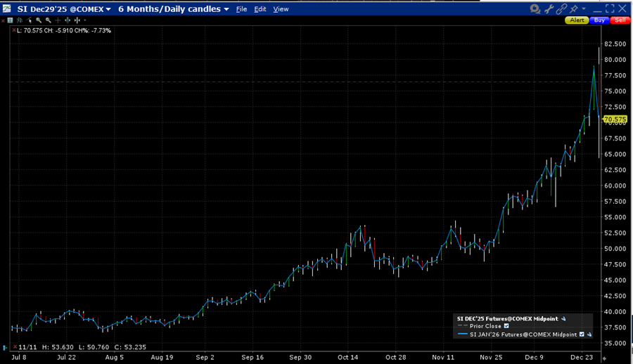This screenshot has width=633, height=364.
Task: Click the Sep 2 date label
Action: (x=205, y=358)
